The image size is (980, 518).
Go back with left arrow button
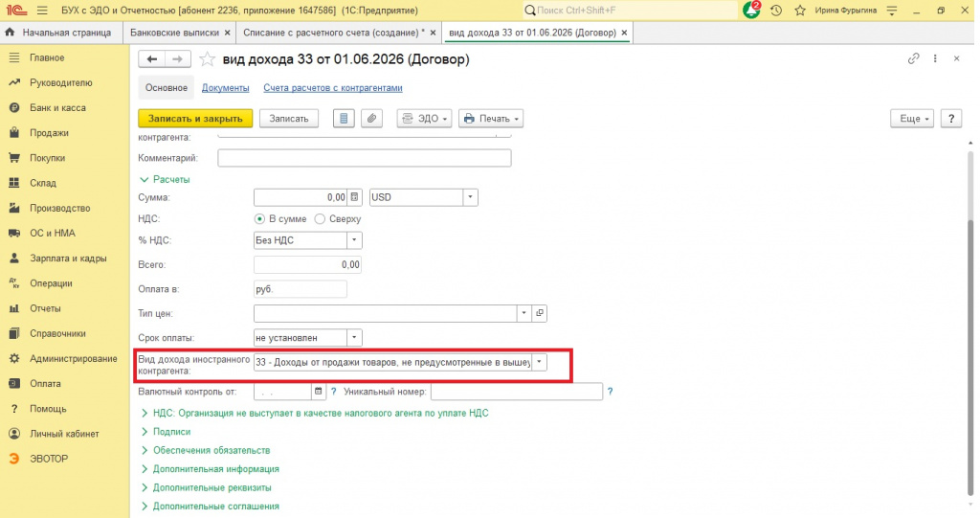click(152, 59)
